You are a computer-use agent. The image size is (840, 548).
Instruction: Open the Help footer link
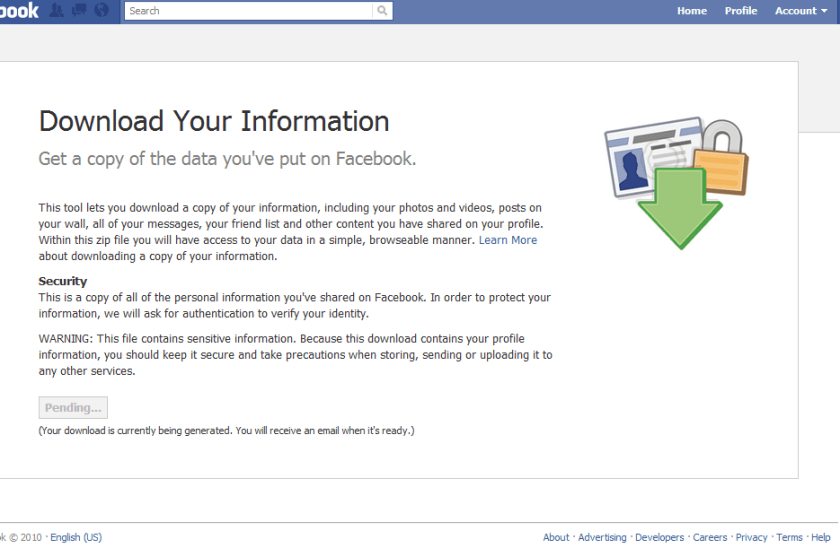click(x=821, y=537)
